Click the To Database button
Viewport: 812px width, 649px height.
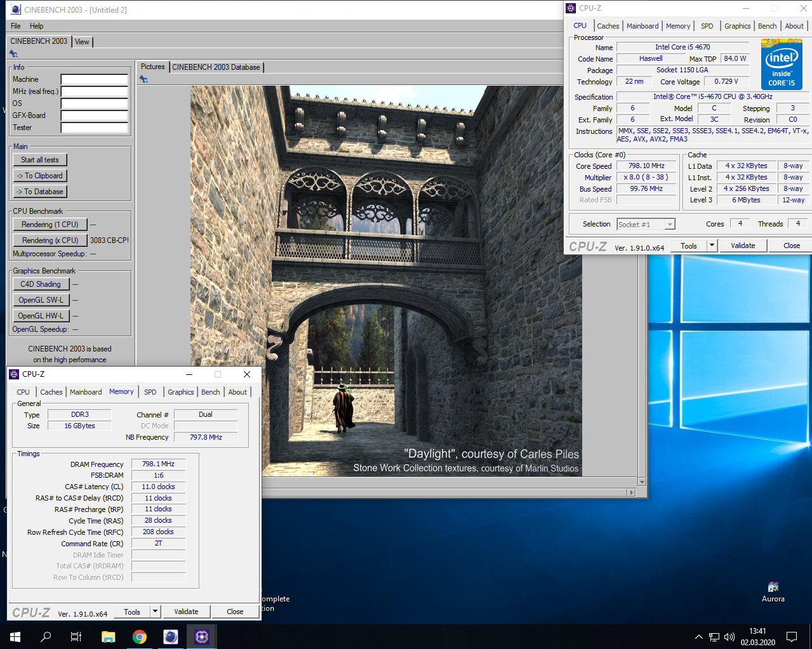tap(40, 192)
